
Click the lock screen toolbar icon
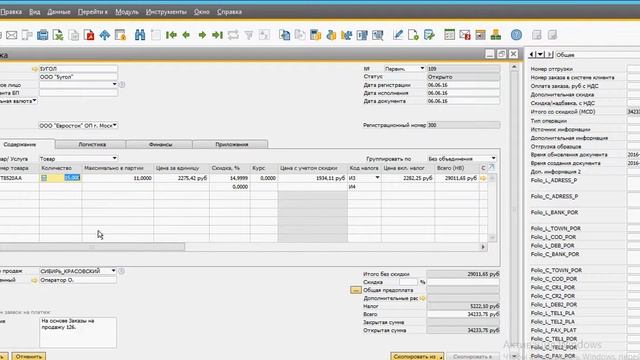pyautogui.click(x=120, y=35)
